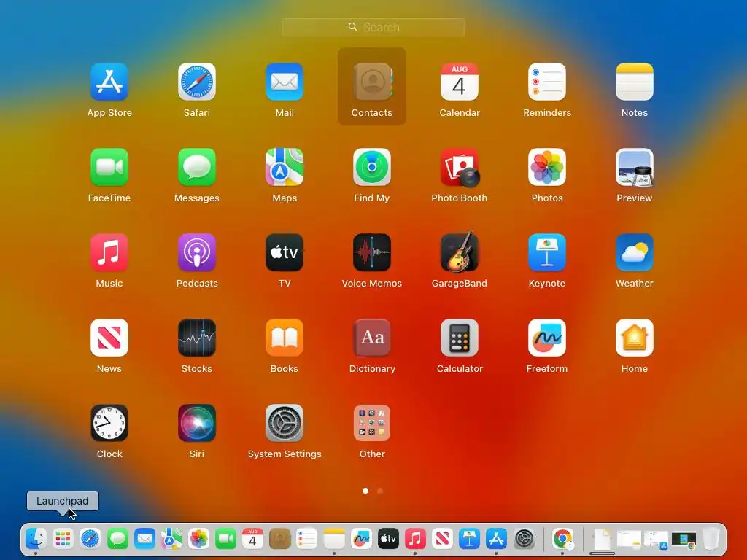Click Launchpad icon in the Dock

pyautogui.click(x=63, y=539)
